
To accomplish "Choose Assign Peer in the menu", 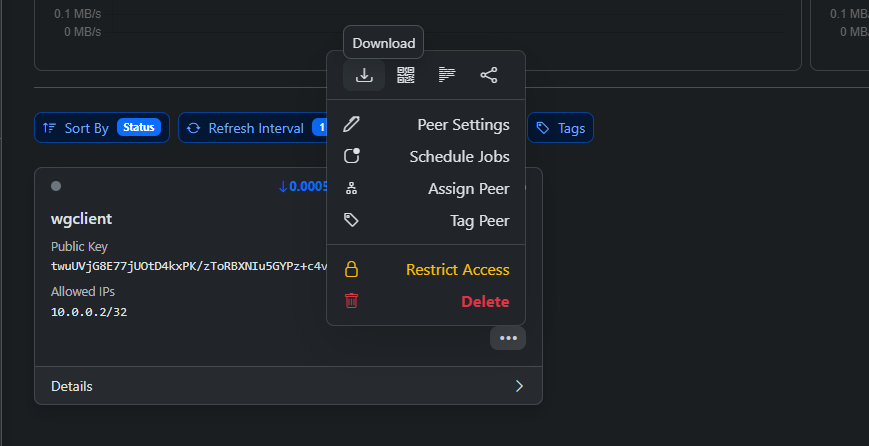I will [426, 189].
